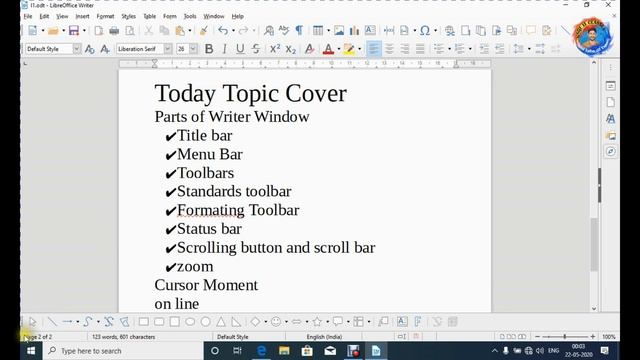The width and height of the screenshot is (640, 360).
Task: Click the Print icon in toolbar
Action: pos(114,31)
